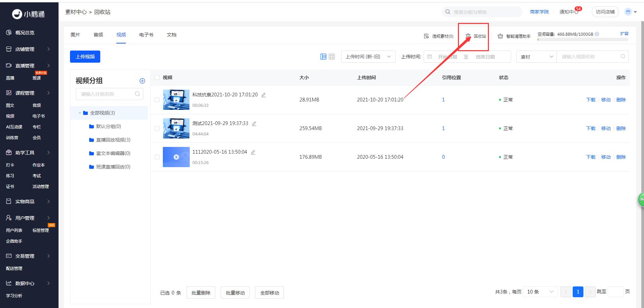Open the 上传时间 (新-旧) sort dropdown
Screen dimensions: 644x308
point(368,57)
